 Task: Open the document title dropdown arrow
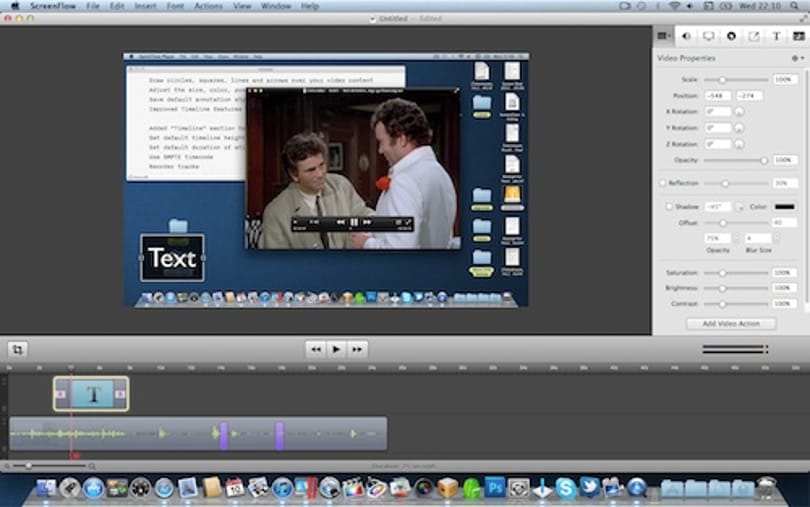pyautogui.click(x=372, y=19)
